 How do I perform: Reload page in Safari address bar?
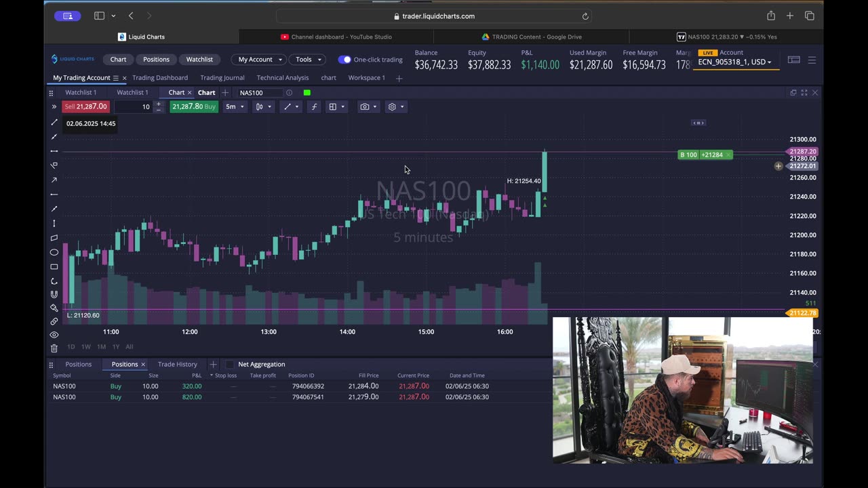coord(585,16)
